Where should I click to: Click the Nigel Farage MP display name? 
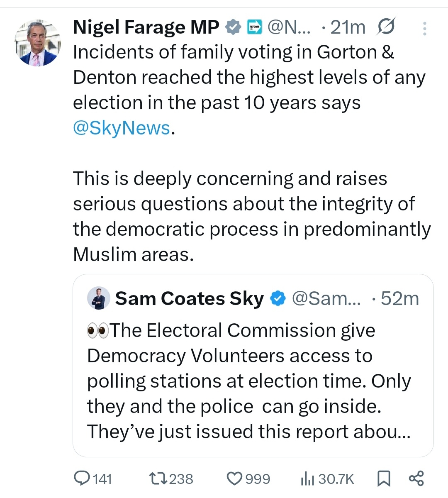coord(146,27)
